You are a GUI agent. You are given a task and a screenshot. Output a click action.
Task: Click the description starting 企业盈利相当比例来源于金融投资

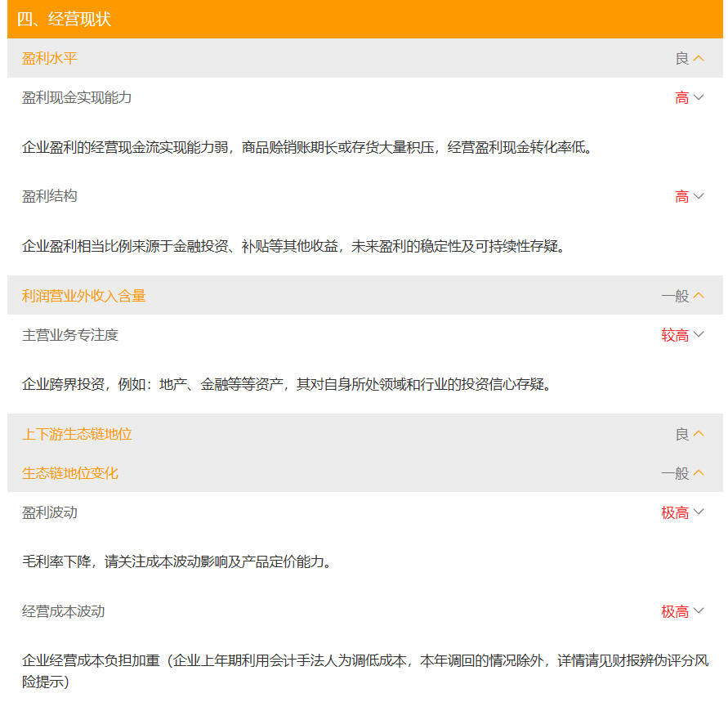293,246
